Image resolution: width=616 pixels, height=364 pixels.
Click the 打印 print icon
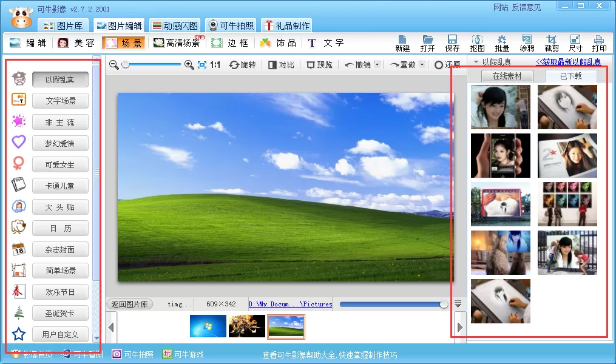point(599,43)
